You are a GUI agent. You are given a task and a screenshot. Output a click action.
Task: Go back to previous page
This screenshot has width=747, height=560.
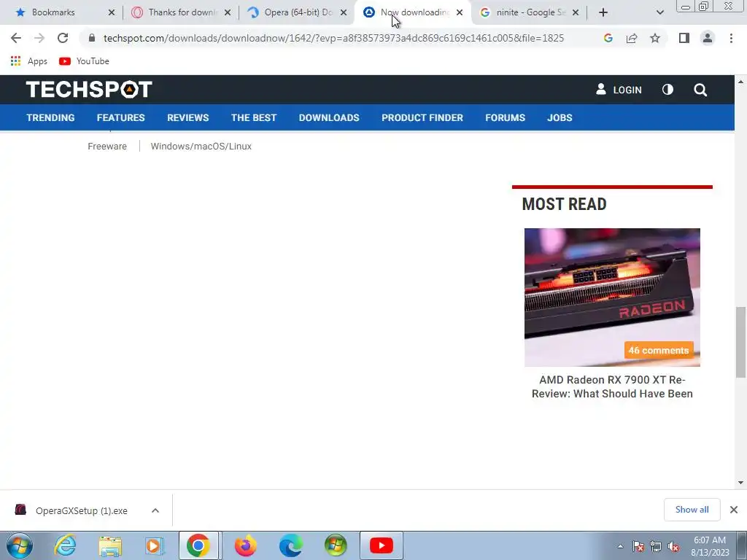tap(16, 38)
